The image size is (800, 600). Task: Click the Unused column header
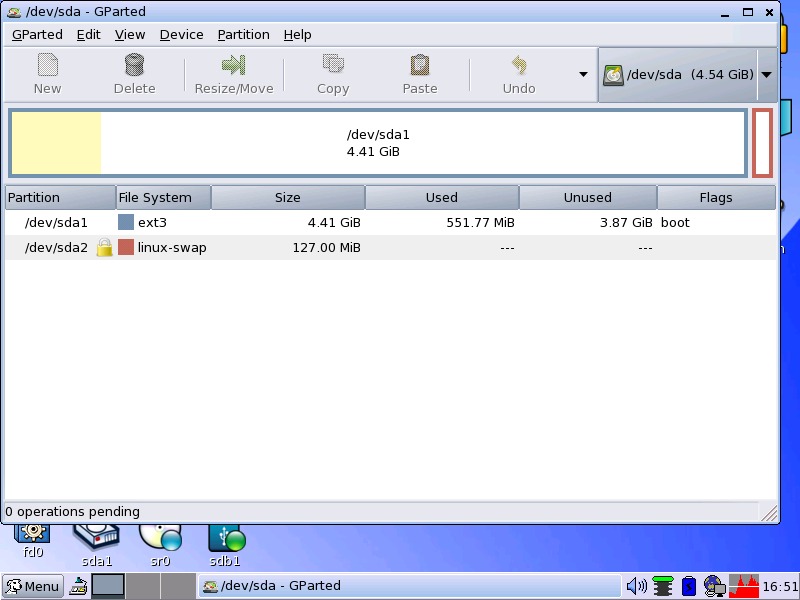[x=588, y=197]
